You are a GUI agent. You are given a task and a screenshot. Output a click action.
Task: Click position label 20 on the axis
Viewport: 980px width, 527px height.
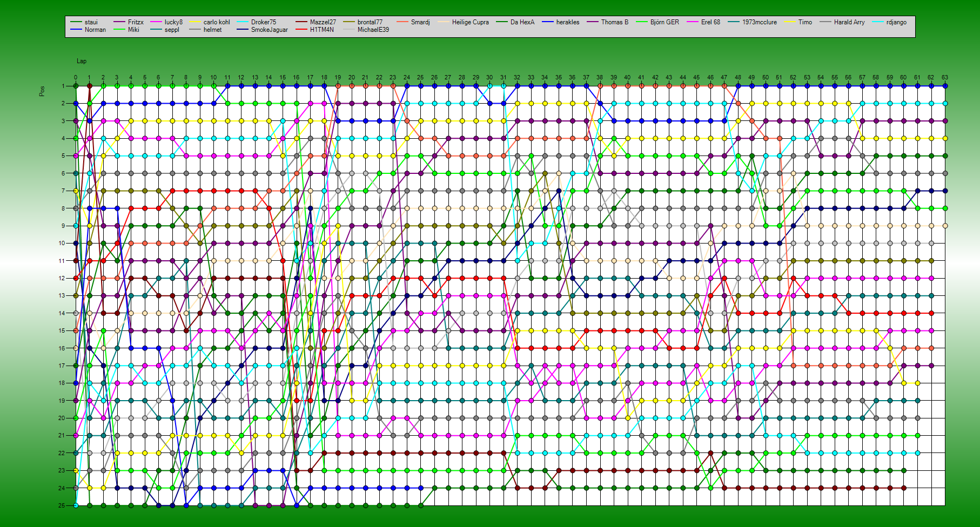[x=62, y=418]
